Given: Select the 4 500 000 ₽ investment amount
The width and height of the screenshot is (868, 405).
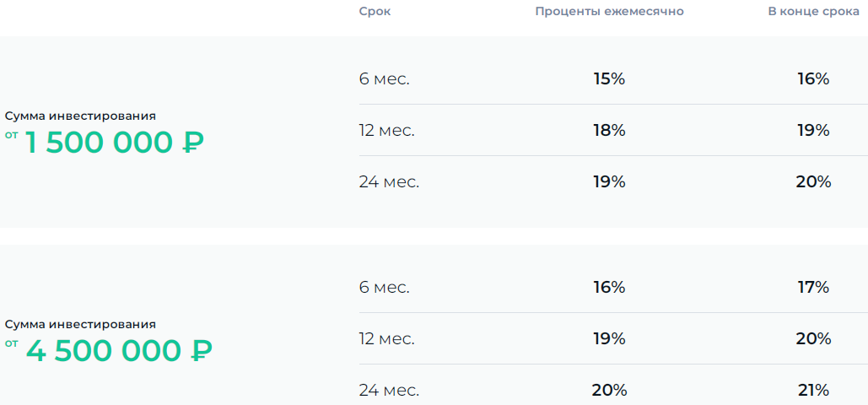Looking at the screenshot, I should click(119, 351).
